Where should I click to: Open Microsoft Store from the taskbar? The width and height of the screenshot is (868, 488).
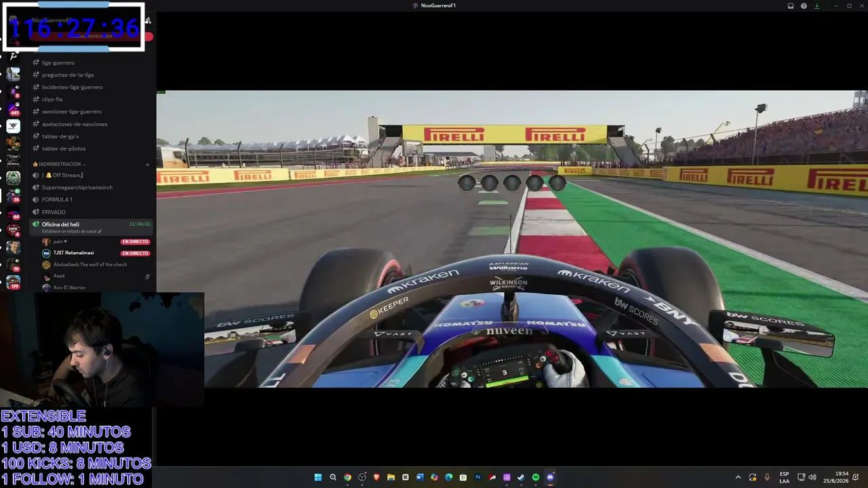[463, 477]
